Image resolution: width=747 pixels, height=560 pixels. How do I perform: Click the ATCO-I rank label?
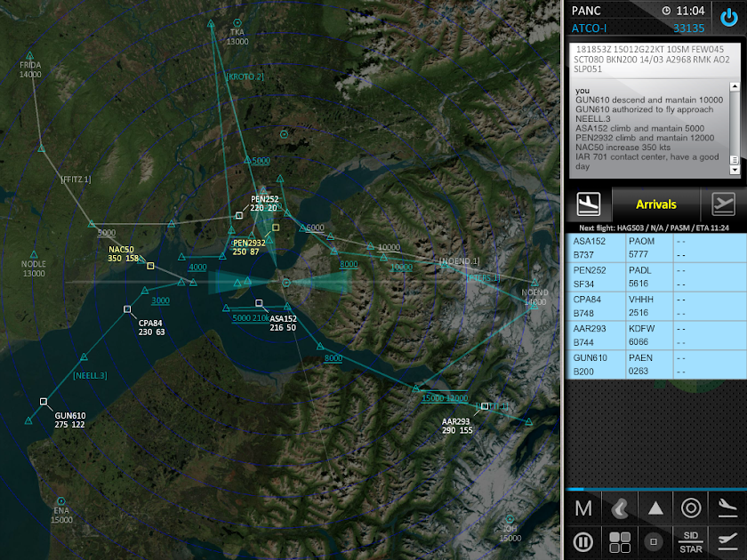[589, 28]
